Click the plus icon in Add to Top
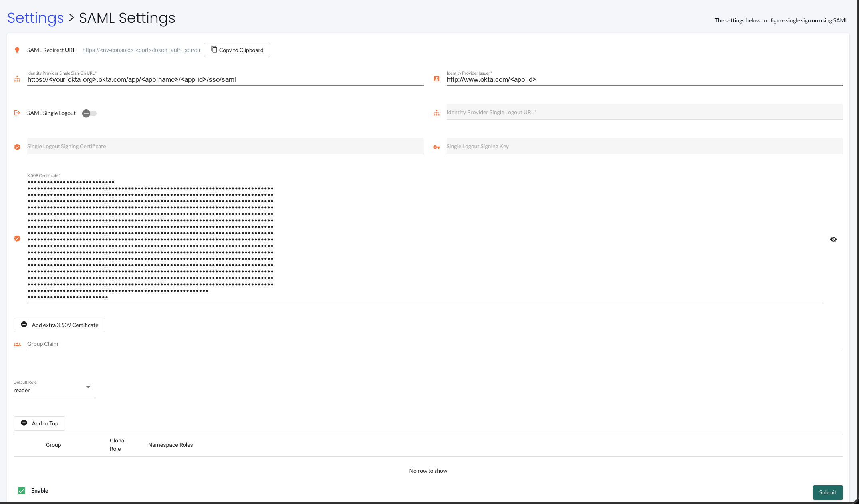The width and height of the screenshot is (859, 504). tap(24, 423)
